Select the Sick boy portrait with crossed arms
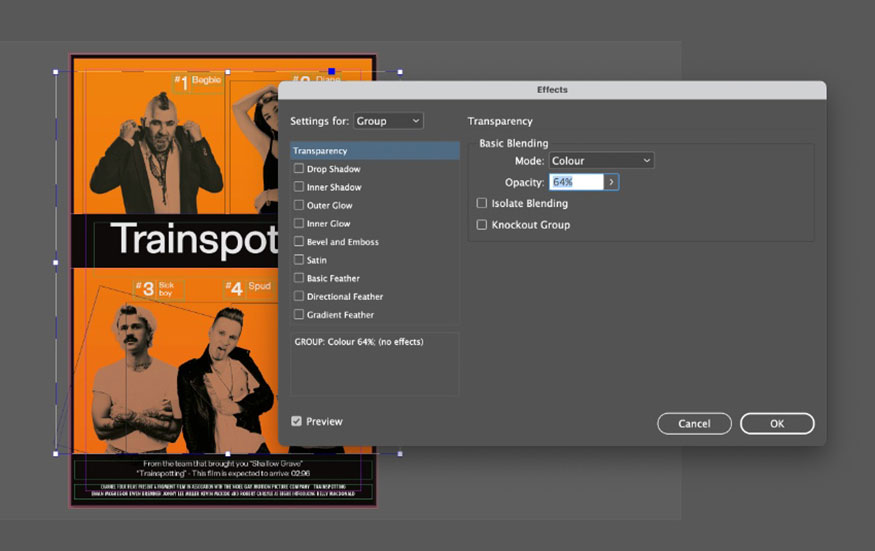Screen dimensions: 875x551 [x=134, y=380]
